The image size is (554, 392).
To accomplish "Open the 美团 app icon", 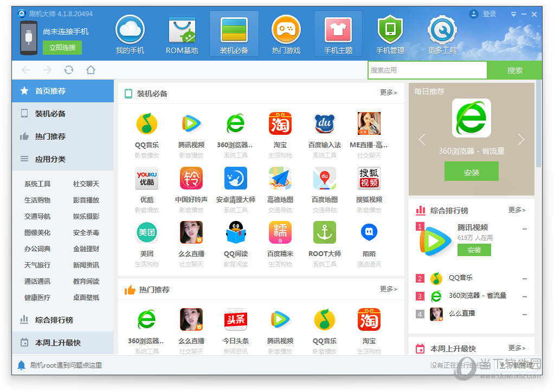I will tap(147, 232).
